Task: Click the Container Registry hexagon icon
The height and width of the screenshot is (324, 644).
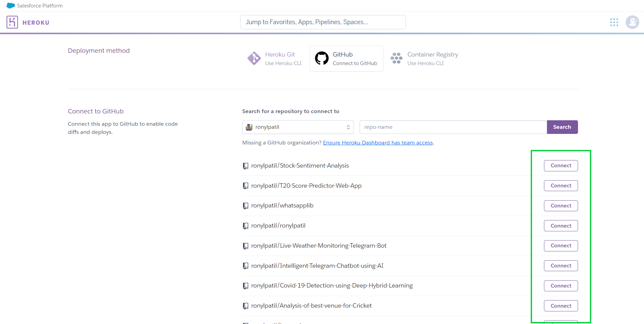Action: [396, 58]
